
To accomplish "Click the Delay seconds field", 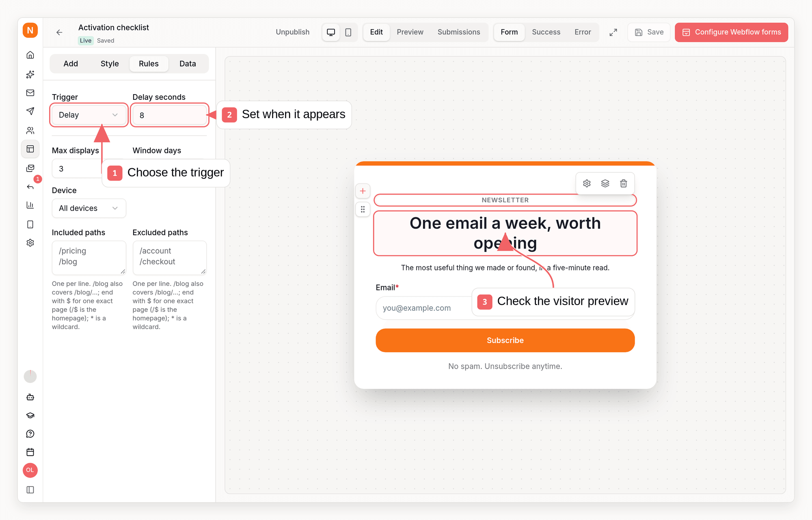I will tap(170, 115).
